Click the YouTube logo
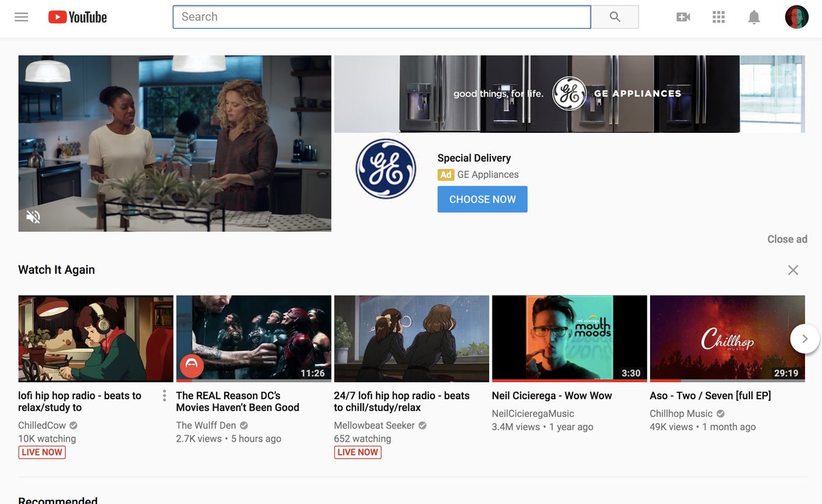Image resolution: width=822 pixels, height=504 pixels. tap(77, 17)
